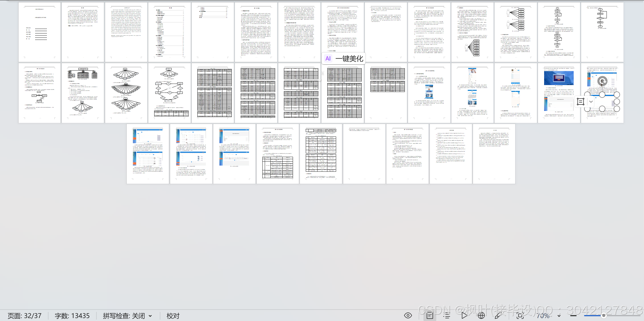Image resolution: width=644 pixels, height=321 pixels.
Task: Click the zoom slider handle
Action: tap(604, 316)
